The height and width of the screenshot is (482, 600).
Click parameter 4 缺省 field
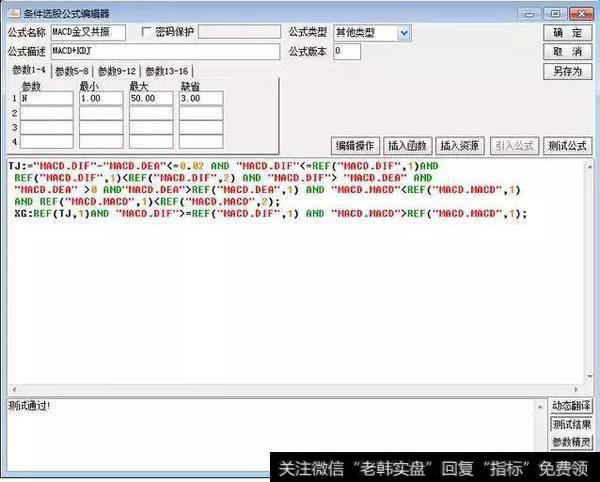pos(201,142)
